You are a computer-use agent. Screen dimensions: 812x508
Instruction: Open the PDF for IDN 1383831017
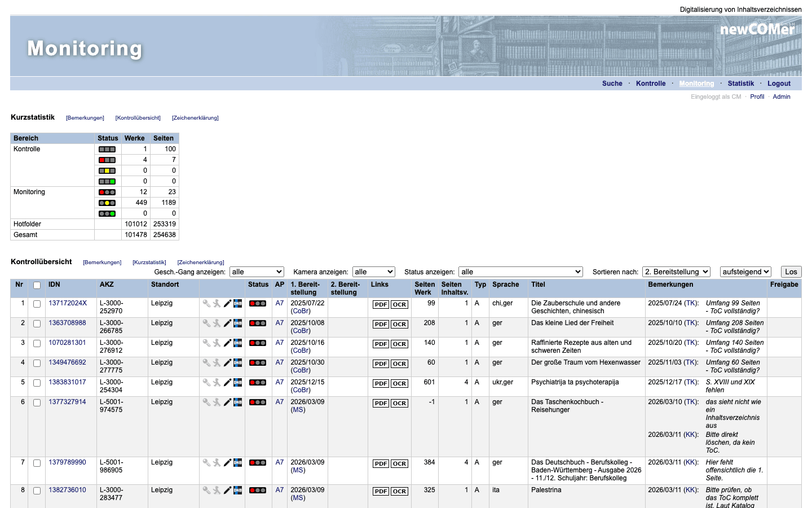pos(381,384)
